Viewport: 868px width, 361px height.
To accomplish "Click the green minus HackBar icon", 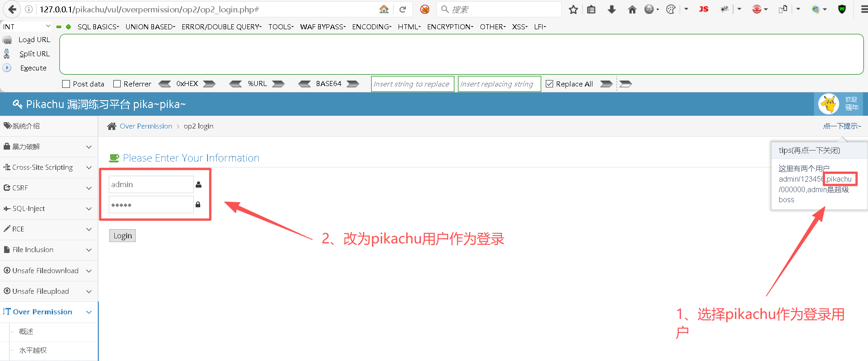I will pos(59,27).
